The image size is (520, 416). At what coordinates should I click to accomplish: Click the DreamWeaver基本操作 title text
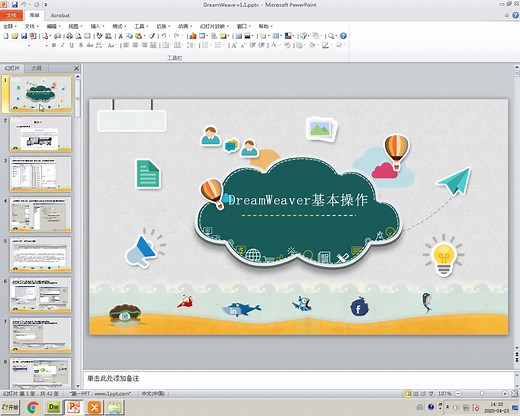(298, 200)
